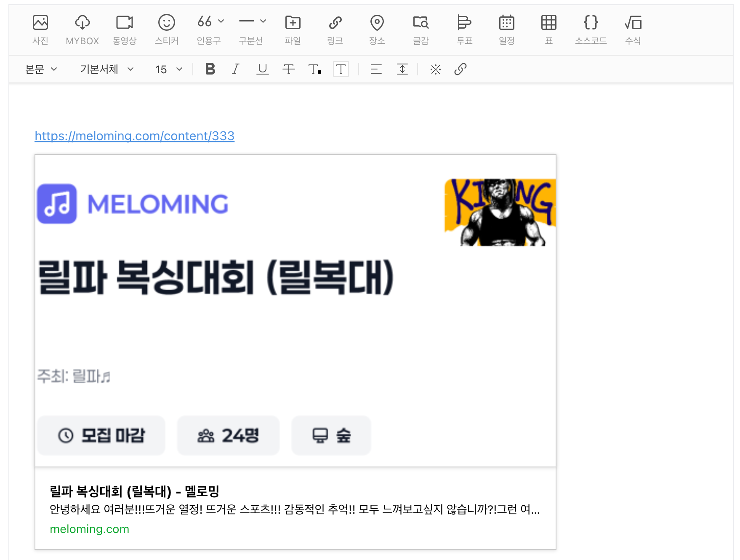Open the meloming.com/content/333 hyperlink
740x560 pixels.
(x=135, y=136)
